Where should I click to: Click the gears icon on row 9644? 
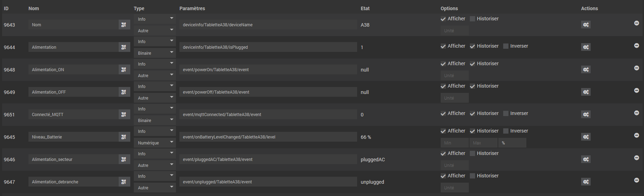(x=585, y=47)
